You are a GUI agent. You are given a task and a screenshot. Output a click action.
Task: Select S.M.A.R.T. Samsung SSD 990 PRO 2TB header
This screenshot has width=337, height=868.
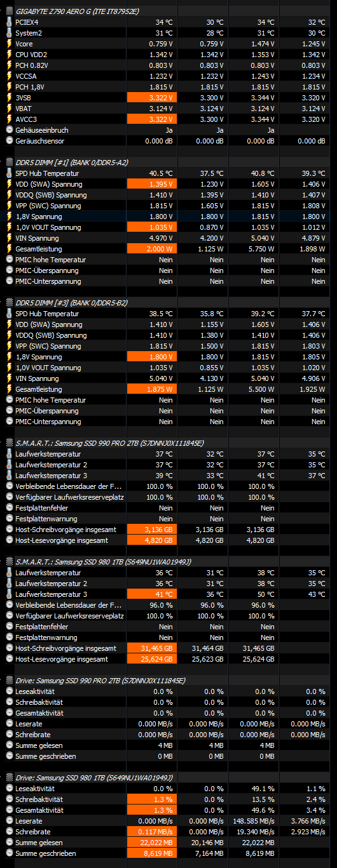[x=110, y=443]
